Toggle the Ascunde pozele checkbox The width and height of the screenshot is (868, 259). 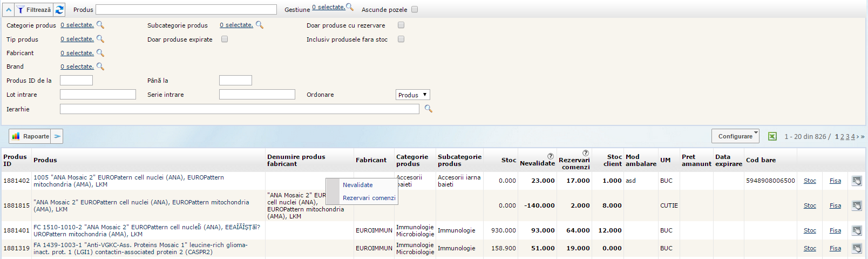[415, 10]
